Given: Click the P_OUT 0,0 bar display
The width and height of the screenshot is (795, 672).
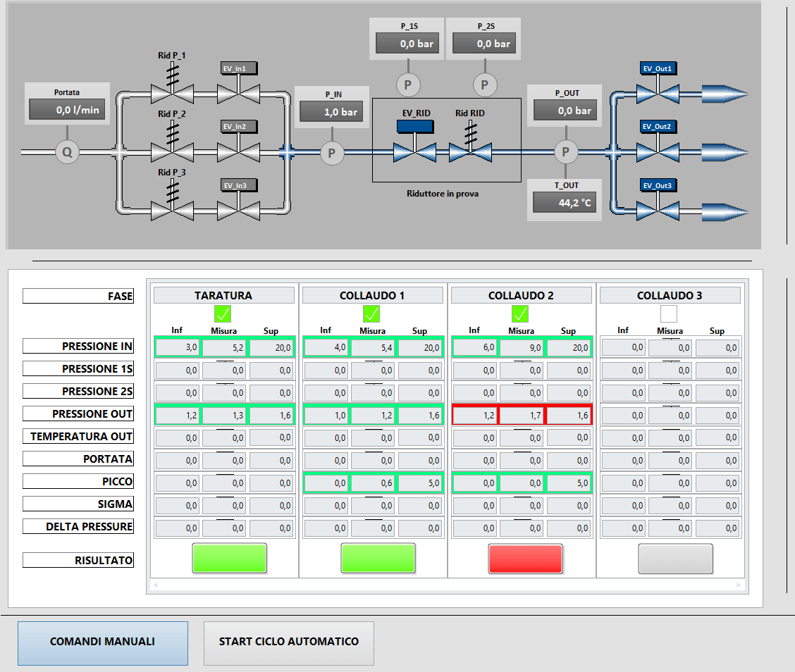Looking at the screenshot, I should (x=565, y=111).
